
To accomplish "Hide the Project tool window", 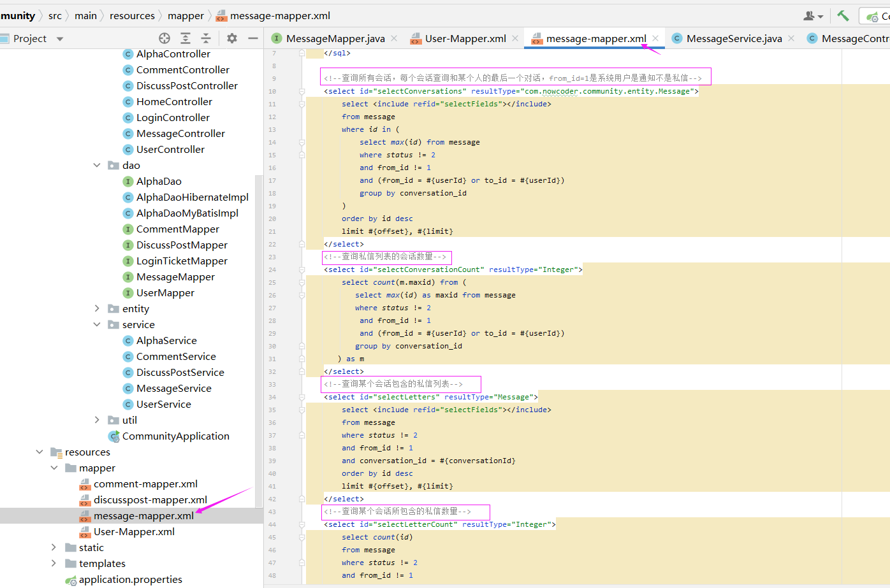I will pyautogui.click(x=253, y=38).
